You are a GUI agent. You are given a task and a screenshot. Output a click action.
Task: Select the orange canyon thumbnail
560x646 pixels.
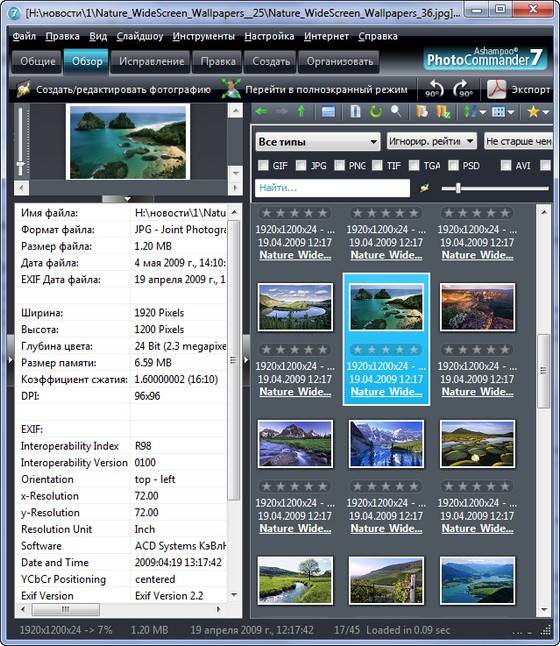click(477, 307)
